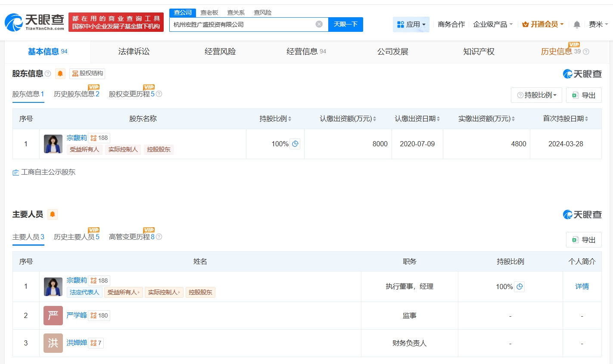Open the 经营风险 tab
The width and height of the screenshot is (613, 364).
220,52
